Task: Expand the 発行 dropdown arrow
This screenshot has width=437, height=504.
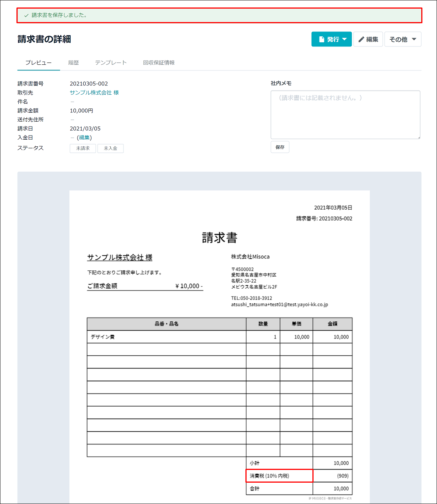Action: pos(345,39)
